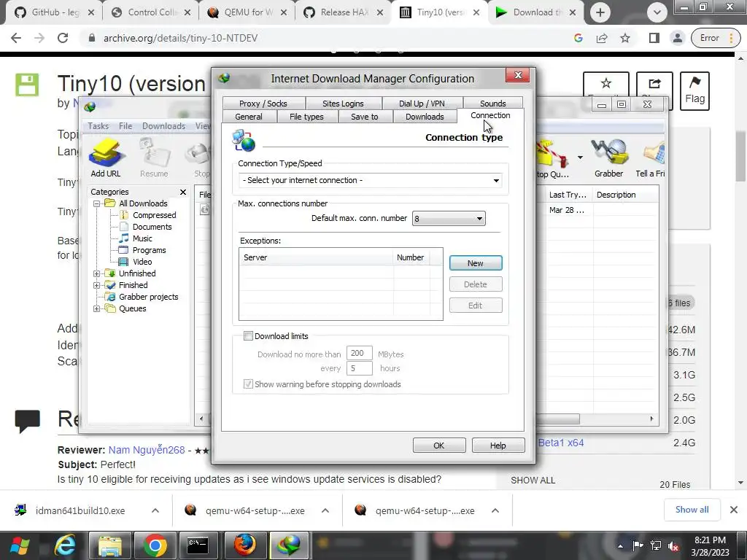Switch to the General tab
The width and height of the screenshot is (747, 560).
point(249,117)
